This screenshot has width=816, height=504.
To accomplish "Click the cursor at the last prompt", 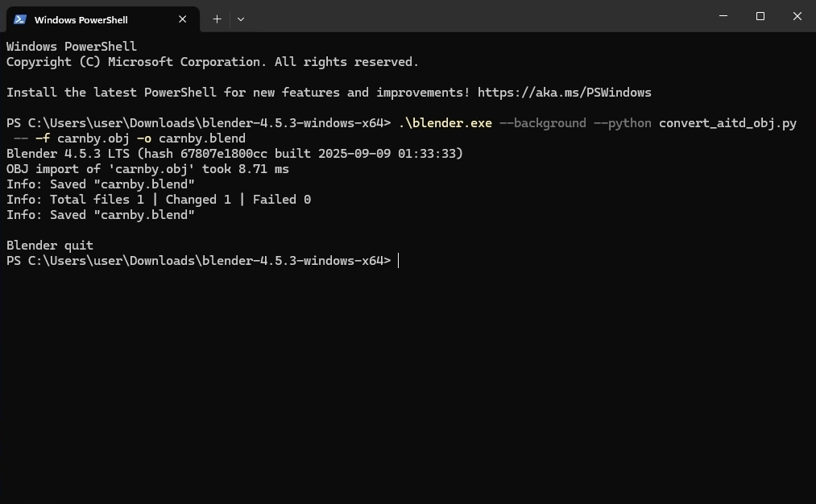I will coord(398,261).
